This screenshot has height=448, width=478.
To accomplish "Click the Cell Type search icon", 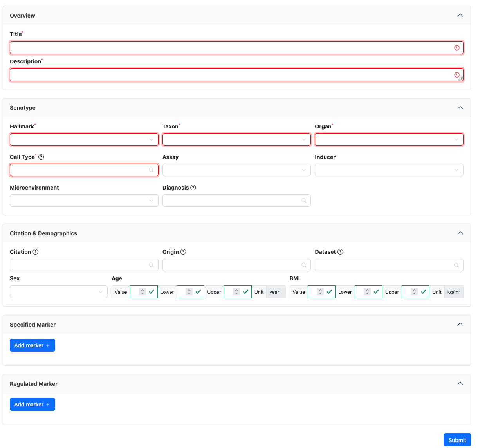I will coord(152,170).
